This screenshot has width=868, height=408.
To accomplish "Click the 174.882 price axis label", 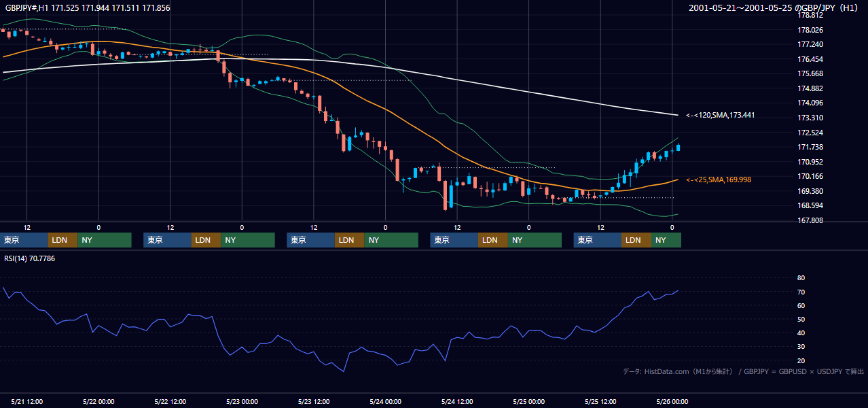I will [x=810, y=88].
